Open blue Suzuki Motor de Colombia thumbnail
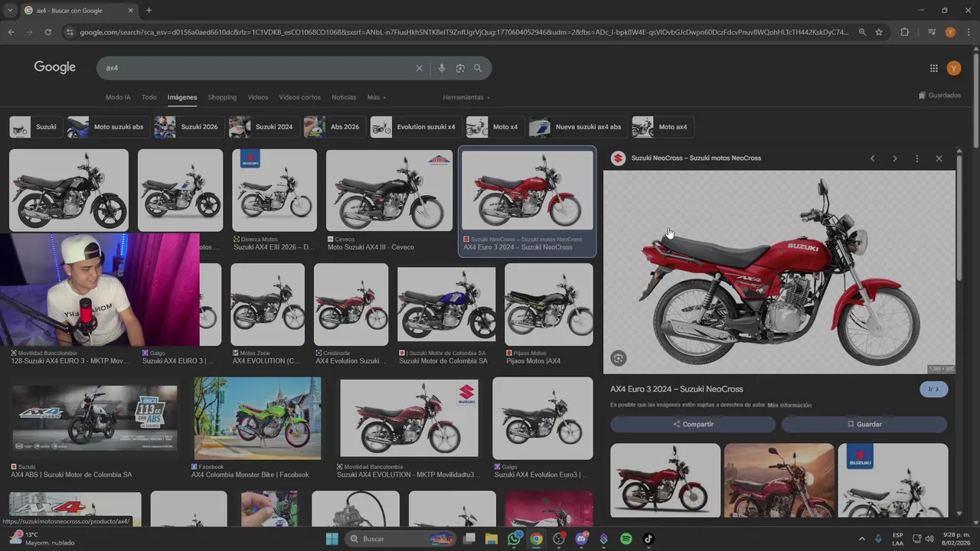 coord(446,305)
